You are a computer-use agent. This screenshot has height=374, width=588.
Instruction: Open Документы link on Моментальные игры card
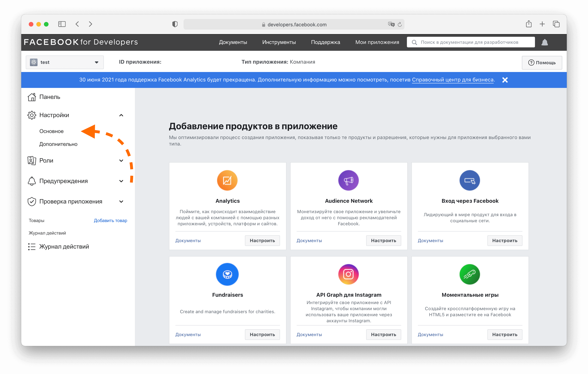pos(430,335)
